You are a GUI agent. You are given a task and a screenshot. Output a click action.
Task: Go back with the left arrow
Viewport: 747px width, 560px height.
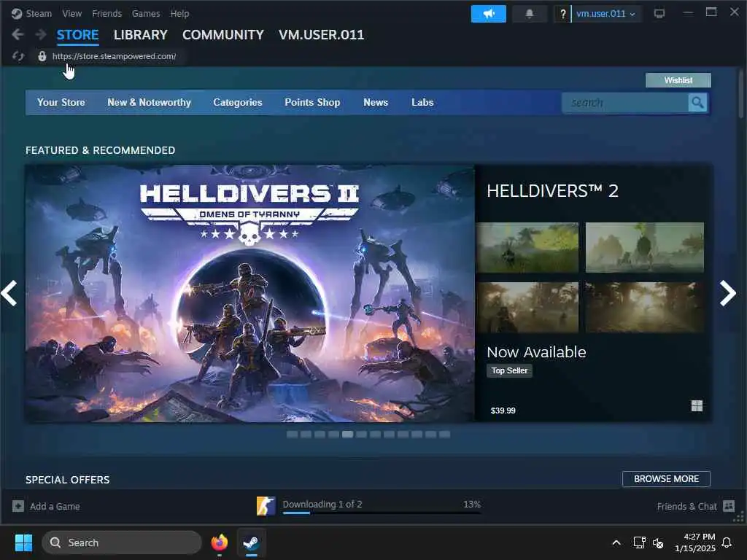(18, 34)
